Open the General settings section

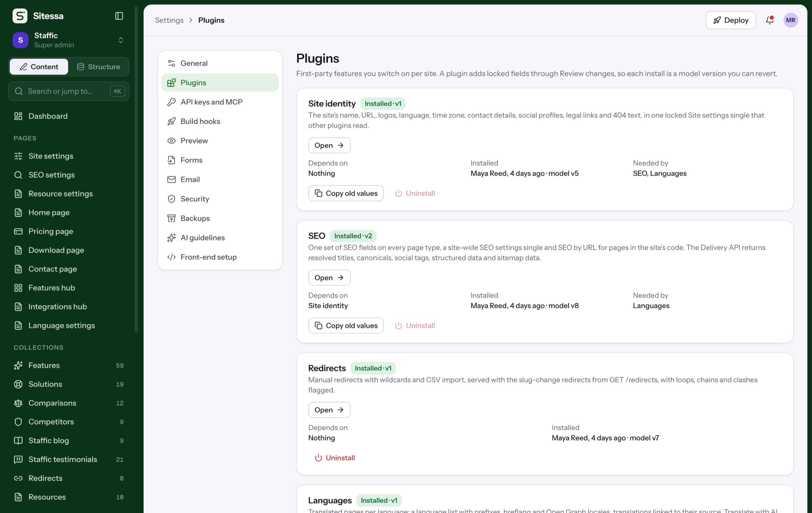[x=220, y=63]
